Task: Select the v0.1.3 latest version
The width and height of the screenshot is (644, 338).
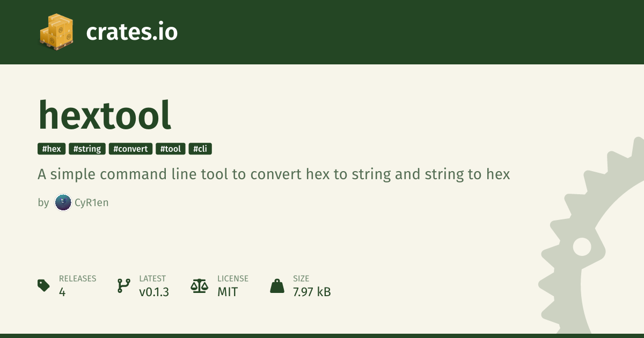Action: click(154, 292)
